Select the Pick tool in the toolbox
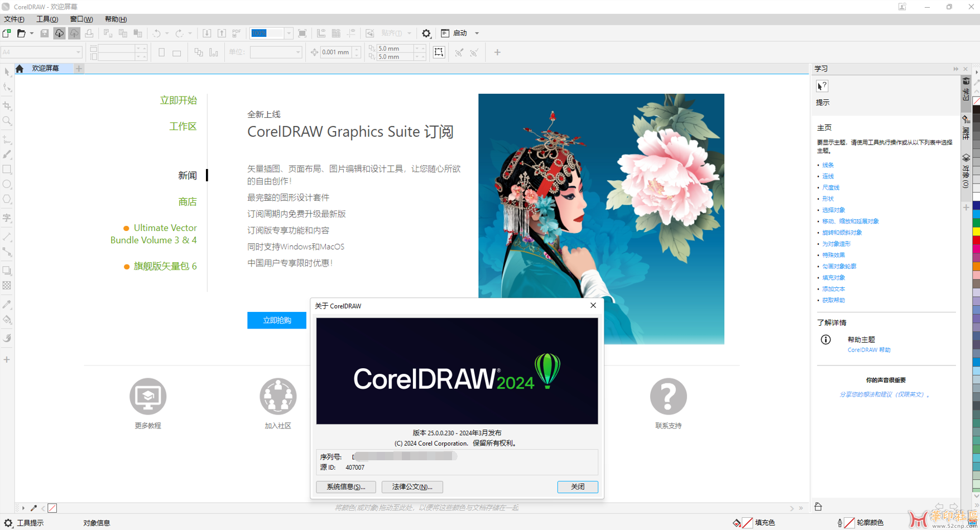 pyautogui.click(x=7, y=72)
